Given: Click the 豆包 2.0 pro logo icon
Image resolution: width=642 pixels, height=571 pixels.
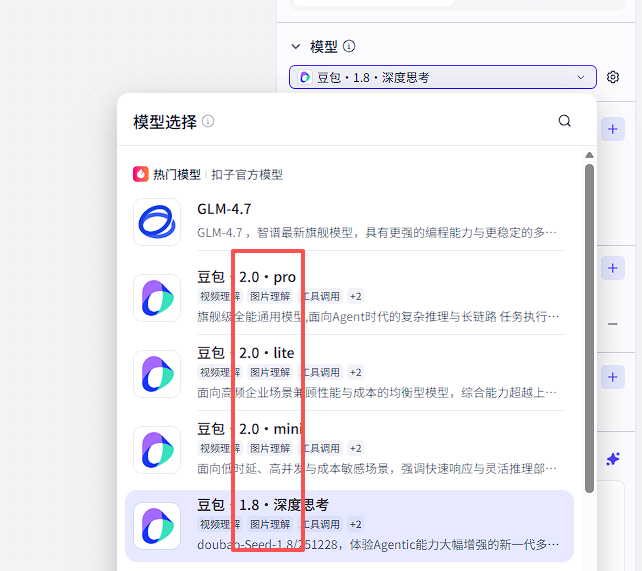Looking at the screenshot, I should [x=157, y=298].
